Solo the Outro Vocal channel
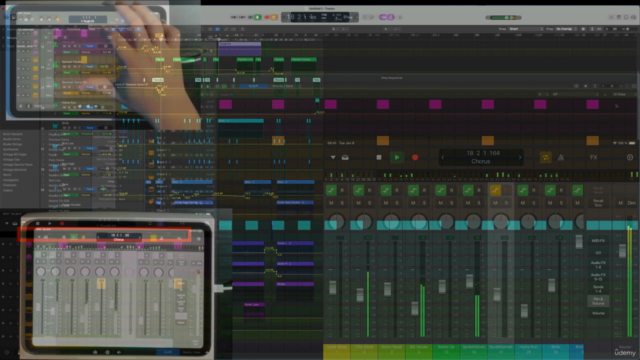 [x=397, y=203]
